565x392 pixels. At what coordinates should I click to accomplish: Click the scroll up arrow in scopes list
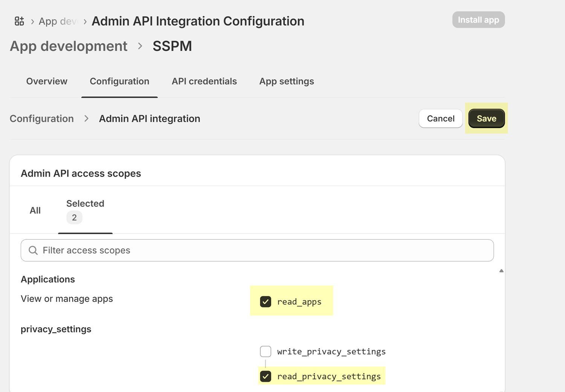501,271
